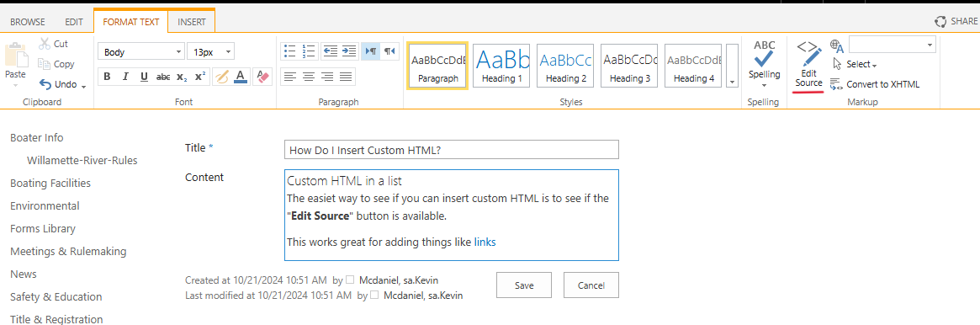
Task: Open the Paste options dropdown arrow
Action: click(16, 86)
